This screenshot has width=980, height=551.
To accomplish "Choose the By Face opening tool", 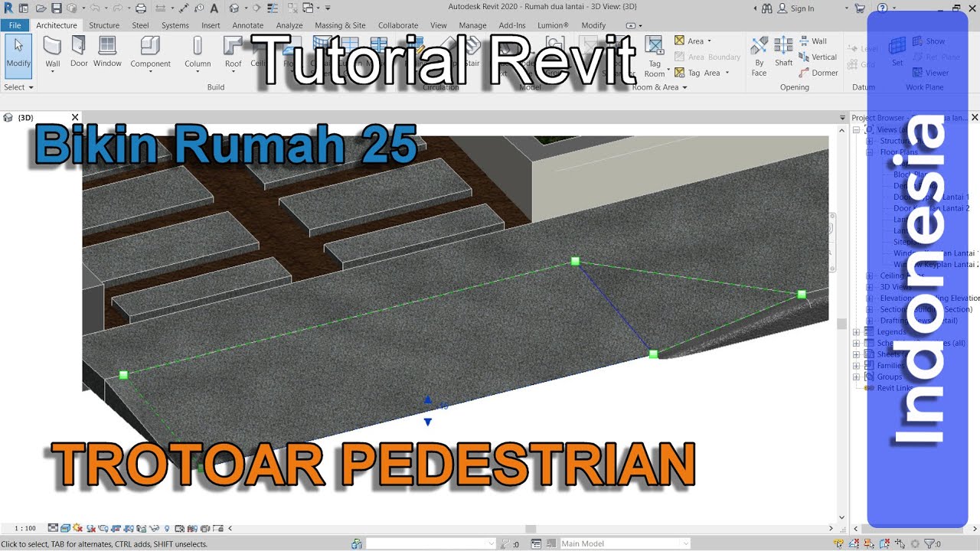I will click(x=759, y=56).
